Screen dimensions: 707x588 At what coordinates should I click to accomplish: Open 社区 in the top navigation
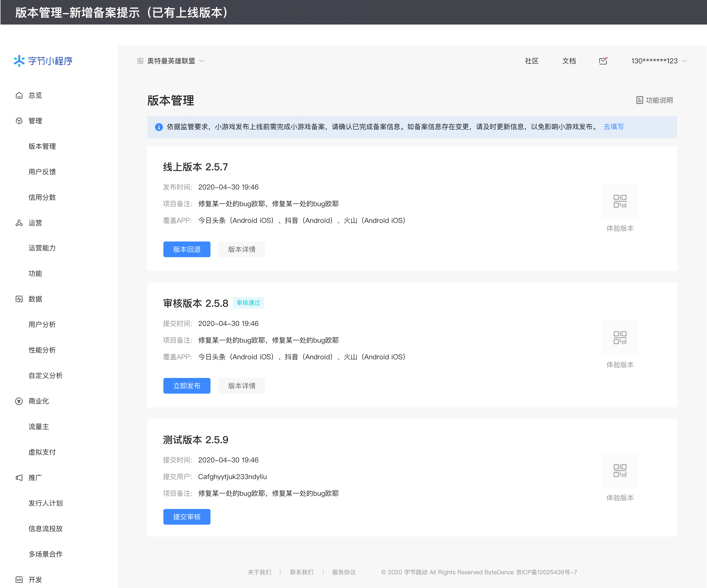[x=531, y=61]
